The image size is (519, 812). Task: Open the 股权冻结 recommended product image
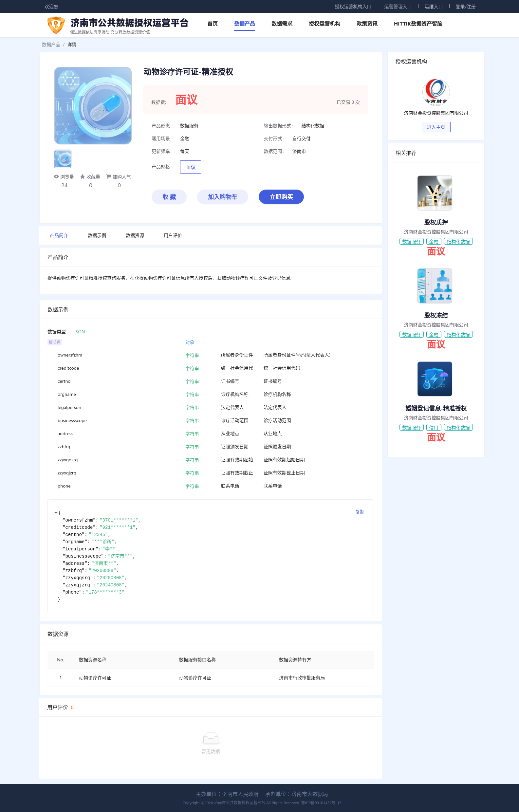[x=435, y=286]
